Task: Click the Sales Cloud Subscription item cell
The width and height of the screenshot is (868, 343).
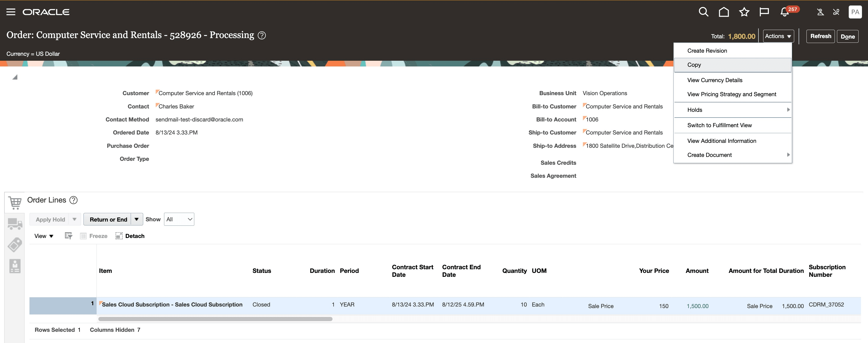Action: (172, 305)
